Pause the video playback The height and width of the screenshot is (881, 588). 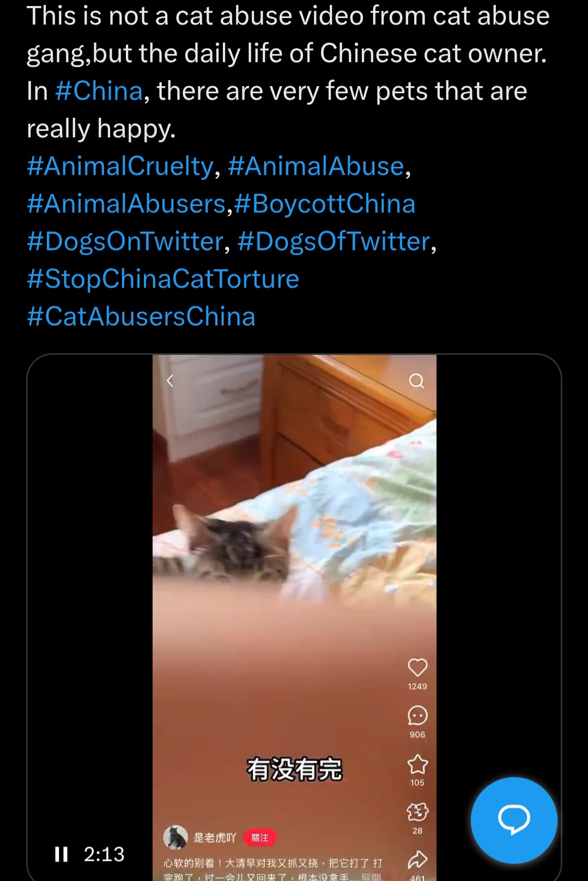(x=62, y=854)
